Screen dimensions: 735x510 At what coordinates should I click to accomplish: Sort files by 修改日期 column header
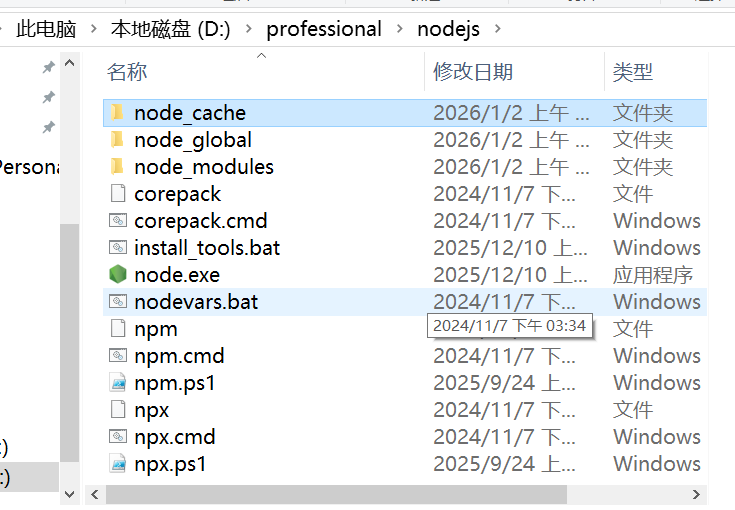point(472,72)
